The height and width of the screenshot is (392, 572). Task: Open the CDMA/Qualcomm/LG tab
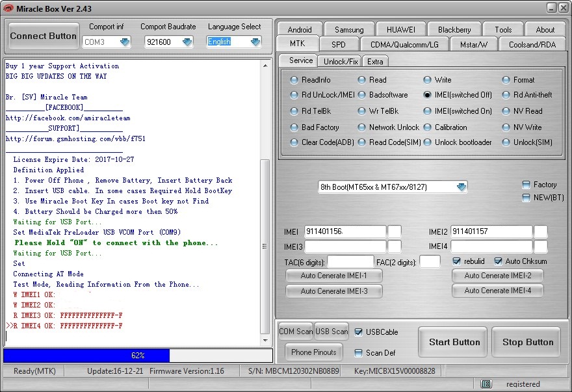coord(404,44)
